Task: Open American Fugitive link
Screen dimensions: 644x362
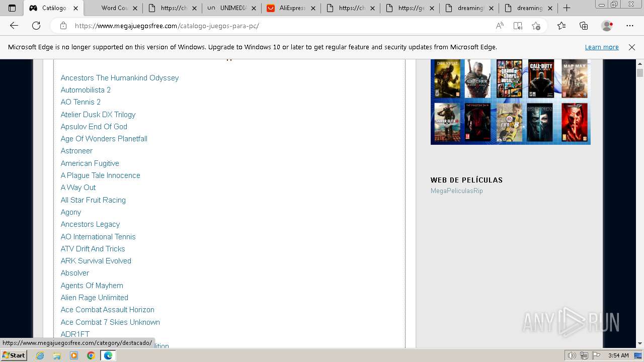Action: pyautogui.click(x=90, y=163)
